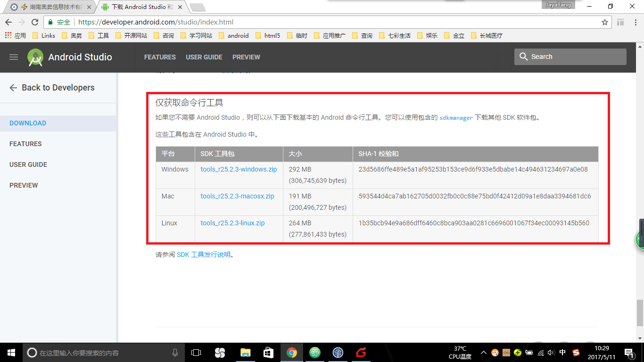Open File Explorer from the taskbar
Screen dimensions: 644x362
coord(245,353)
